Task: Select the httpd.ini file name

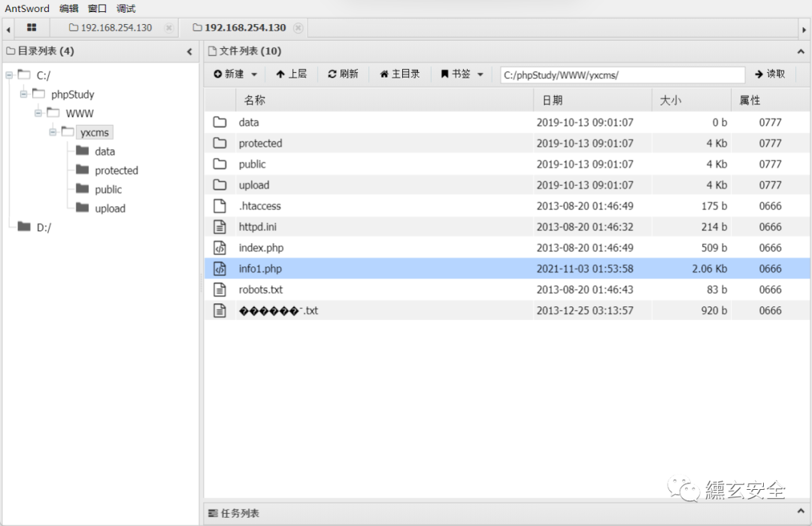Action: (257, 227)
